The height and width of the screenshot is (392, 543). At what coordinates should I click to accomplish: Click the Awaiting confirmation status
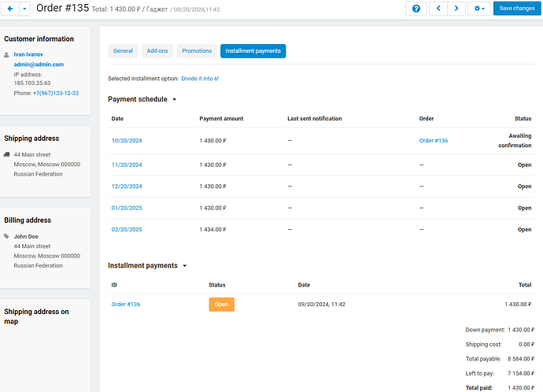point(515,141)
